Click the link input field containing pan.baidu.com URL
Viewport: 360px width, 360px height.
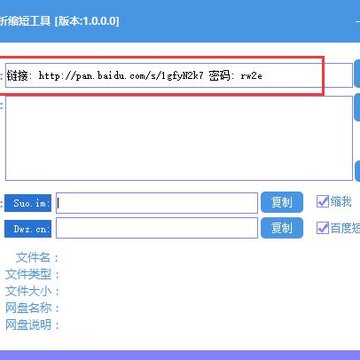(179, 76)
